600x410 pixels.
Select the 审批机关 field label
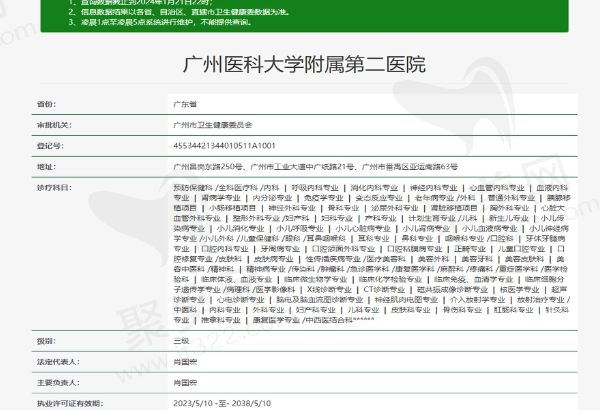click(x=54, y=125)
